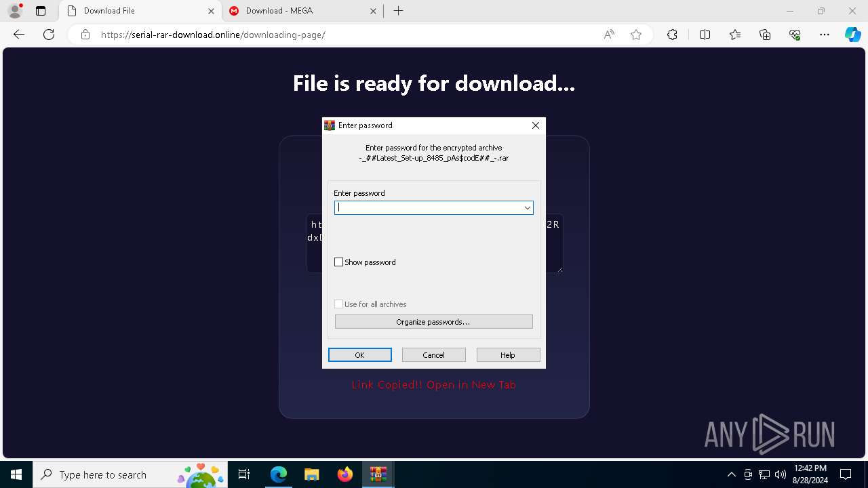
Task: Toggle Split screen view
Action: pyautogui.click(x=705, y=35)
